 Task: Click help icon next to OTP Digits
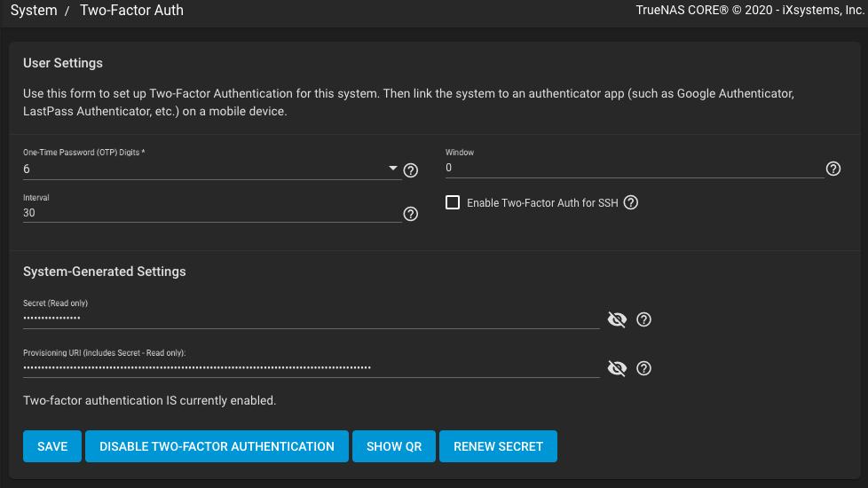(411, 170)
